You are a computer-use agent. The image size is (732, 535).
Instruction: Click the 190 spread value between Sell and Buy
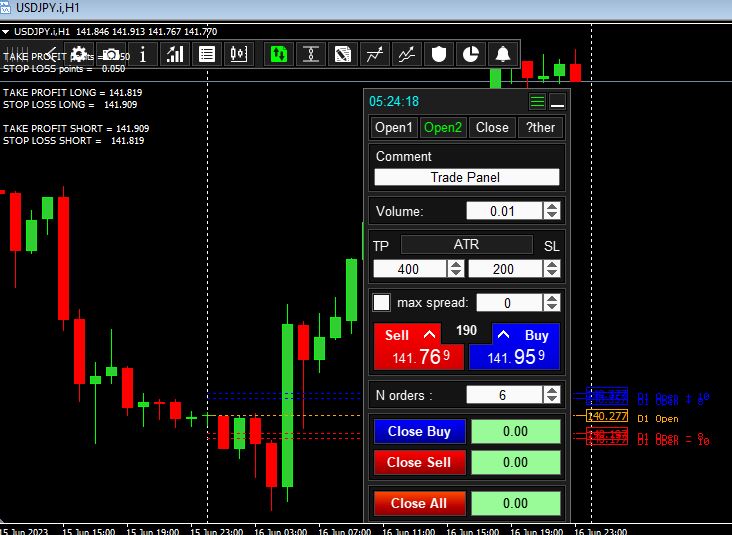pos(466,331)
